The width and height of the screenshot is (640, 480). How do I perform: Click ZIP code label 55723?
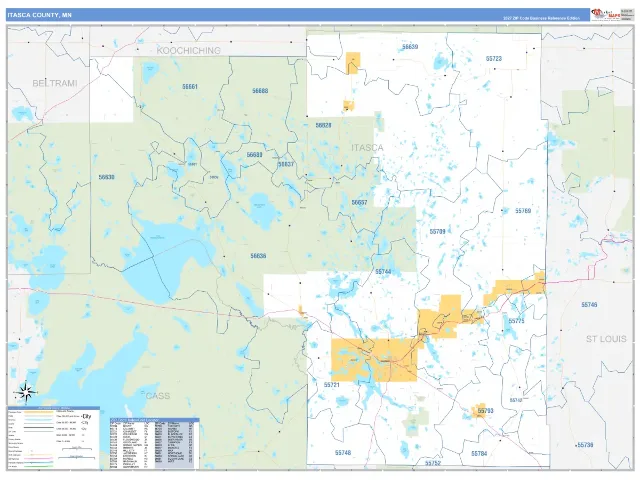[x=493, y=59]
